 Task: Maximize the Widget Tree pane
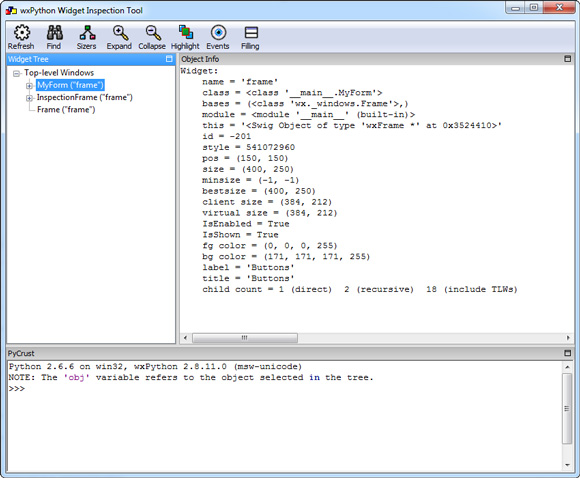169,59
